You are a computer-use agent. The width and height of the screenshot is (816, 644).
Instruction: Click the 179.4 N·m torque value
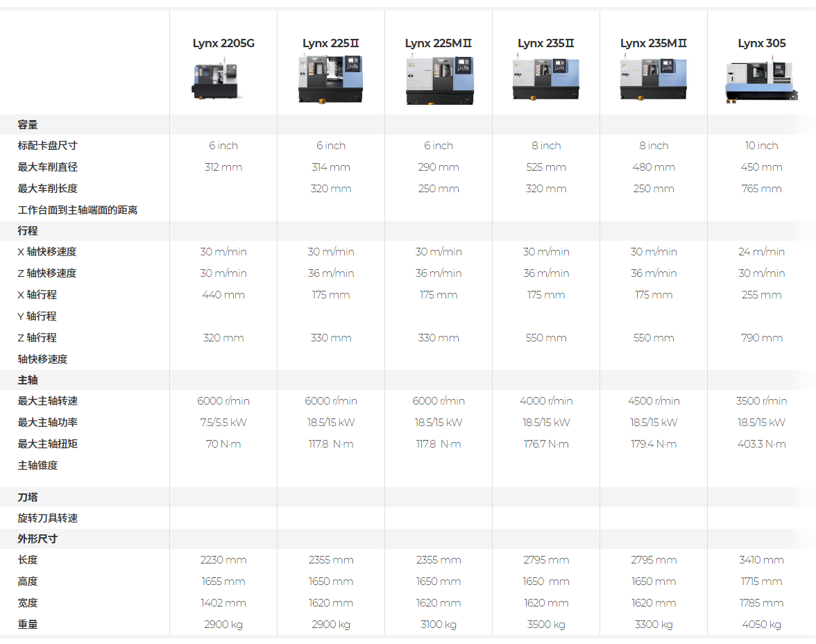654,444
